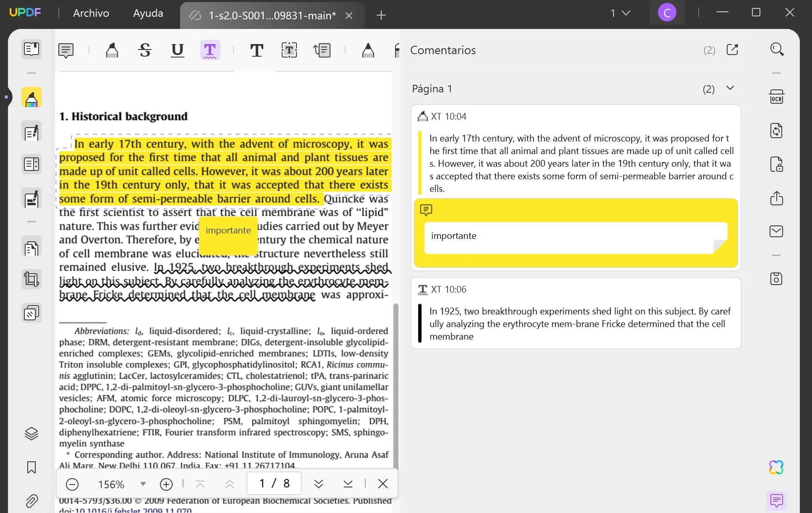This screenshot has height=513, width=812.
Task: Click the Save as other icon
Action: 776,279
